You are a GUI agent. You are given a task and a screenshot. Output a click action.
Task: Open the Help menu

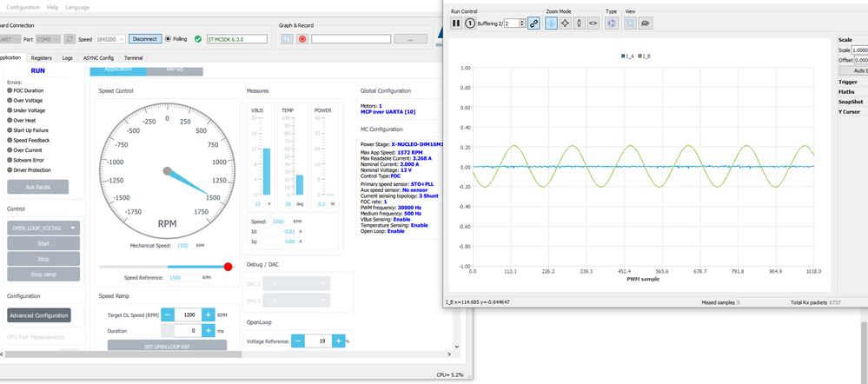[53, 7]
